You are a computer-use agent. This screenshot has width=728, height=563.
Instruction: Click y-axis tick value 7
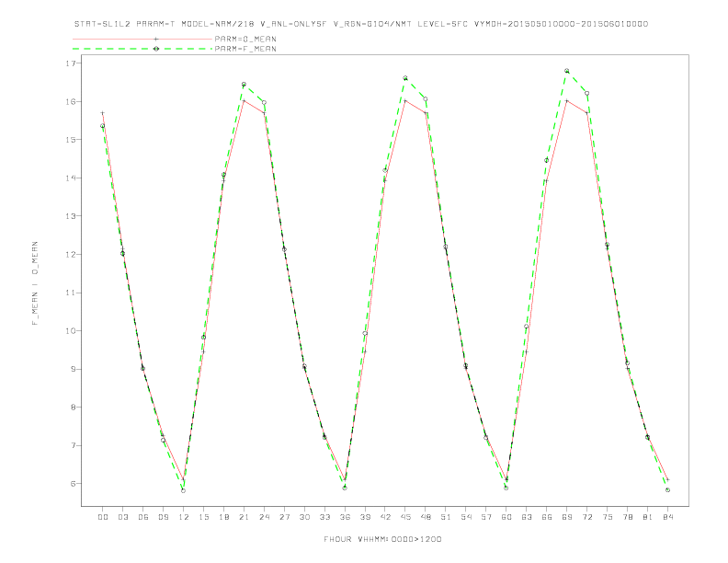click(73, 445)
